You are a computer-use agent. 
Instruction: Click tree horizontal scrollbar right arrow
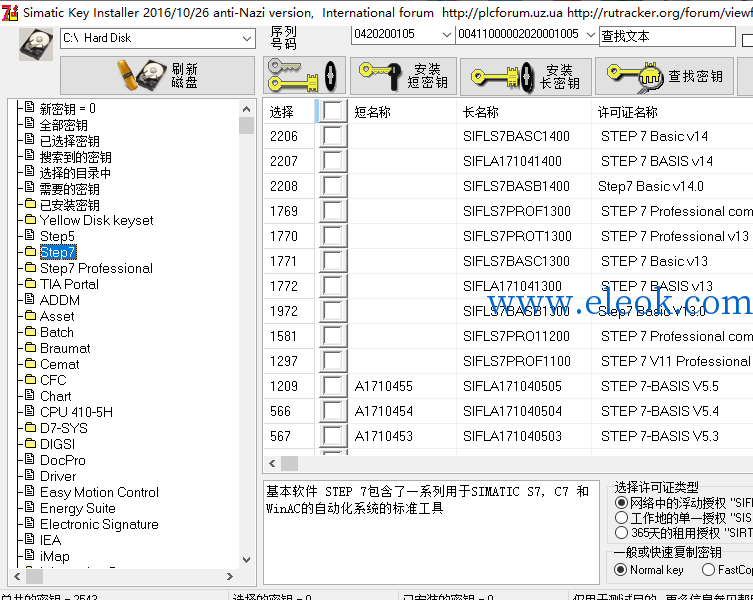pos(230,576)
